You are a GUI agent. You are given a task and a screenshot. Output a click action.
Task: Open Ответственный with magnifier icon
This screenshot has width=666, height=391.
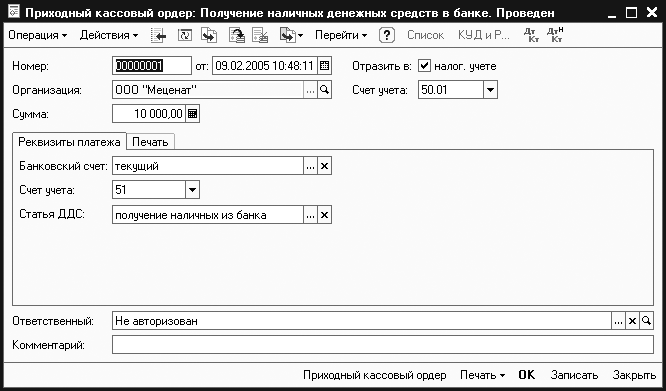point(646,321)
